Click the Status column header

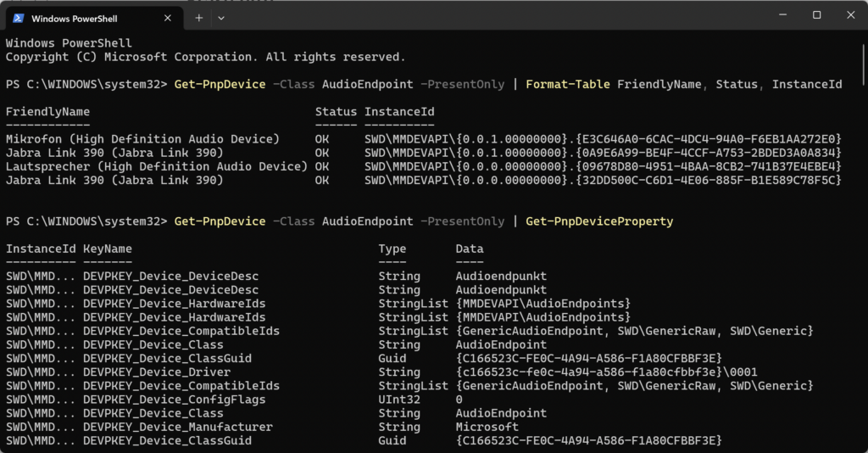pos(336,112)
